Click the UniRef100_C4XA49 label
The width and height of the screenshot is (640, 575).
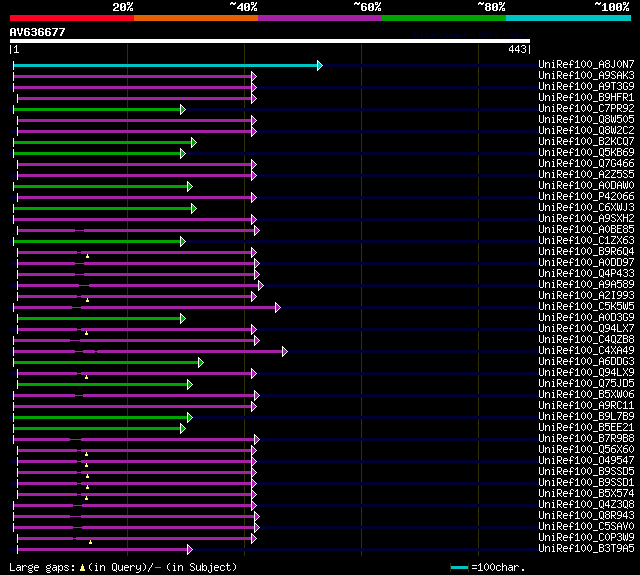(586, 351)
